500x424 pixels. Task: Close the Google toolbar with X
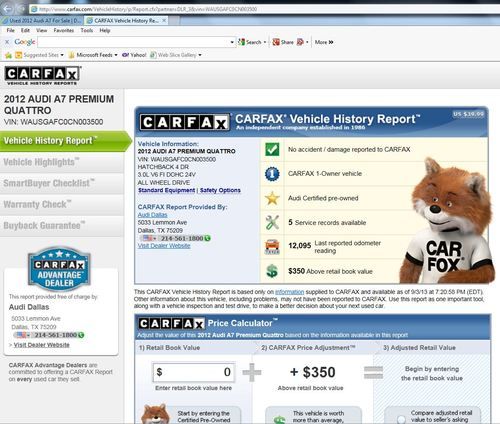point(7,42)
